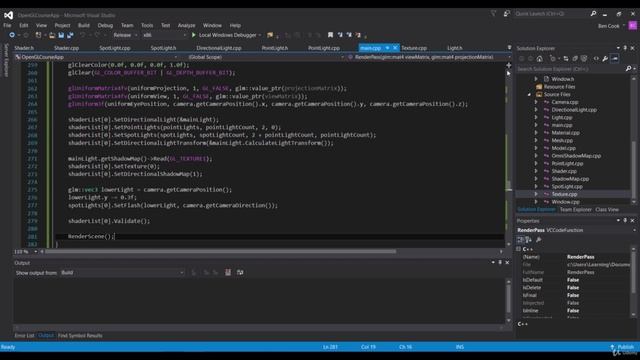
Task: Click the Search Solution Explorer field
Action: click(570, 69)
